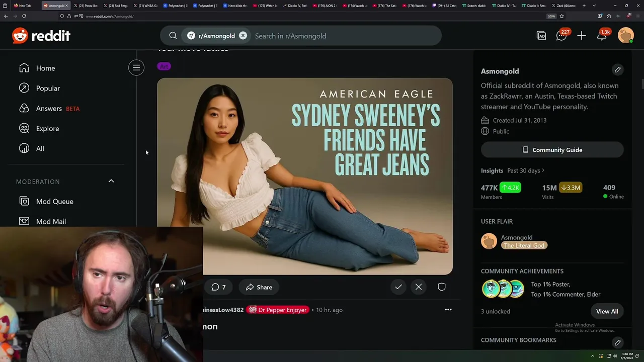644x362 pixels.
Task: Click the Dr Pepper Enjoyer flair
Action: pos(278,310)
